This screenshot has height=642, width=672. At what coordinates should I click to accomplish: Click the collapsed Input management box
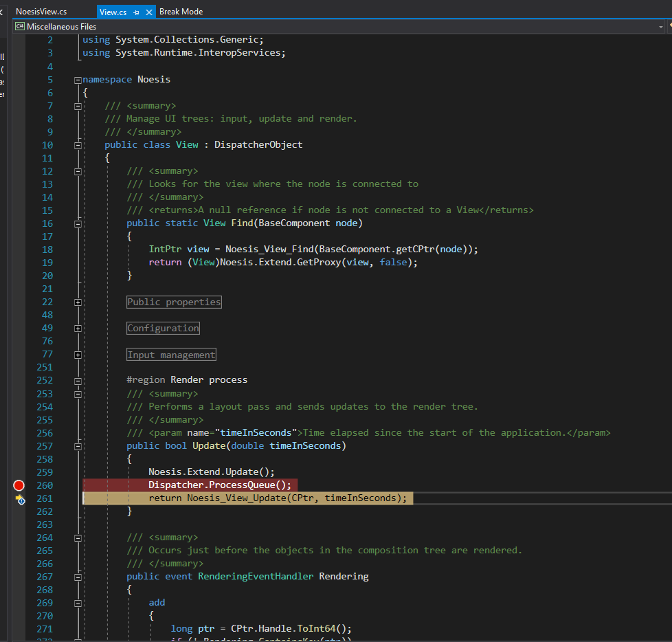point(171,355)
